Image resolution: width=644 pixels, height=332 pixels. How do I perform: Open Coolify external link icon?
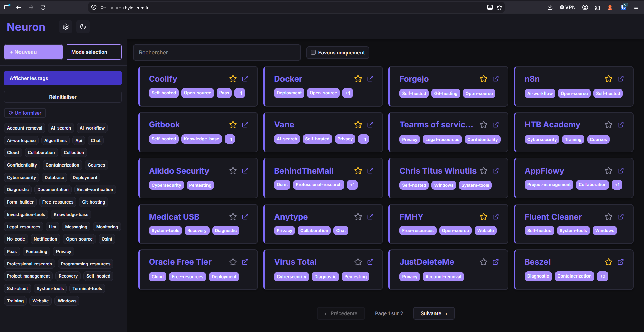(245, 79)
